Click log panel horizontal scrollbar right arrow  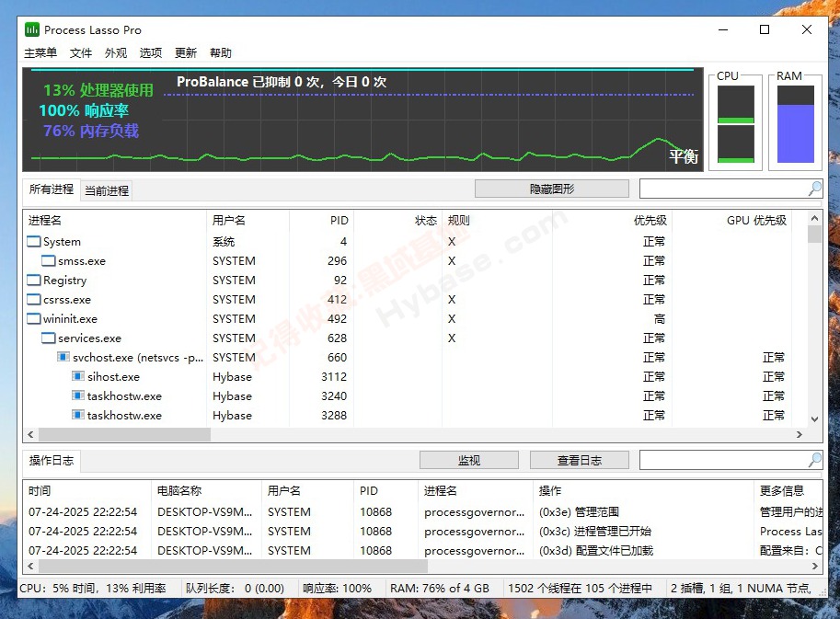point(815,566)
